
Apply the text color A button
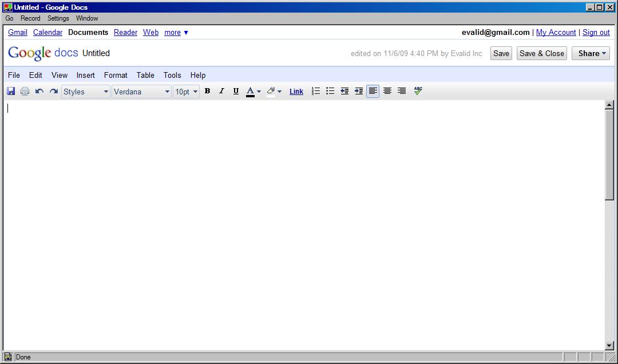pyautogui.click(x=250, y=92)
